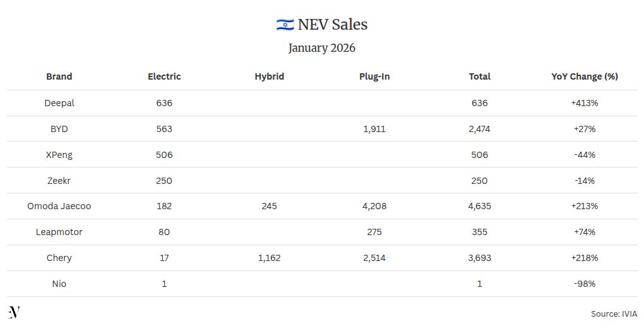Click the Source: IVIA credit

614,314
